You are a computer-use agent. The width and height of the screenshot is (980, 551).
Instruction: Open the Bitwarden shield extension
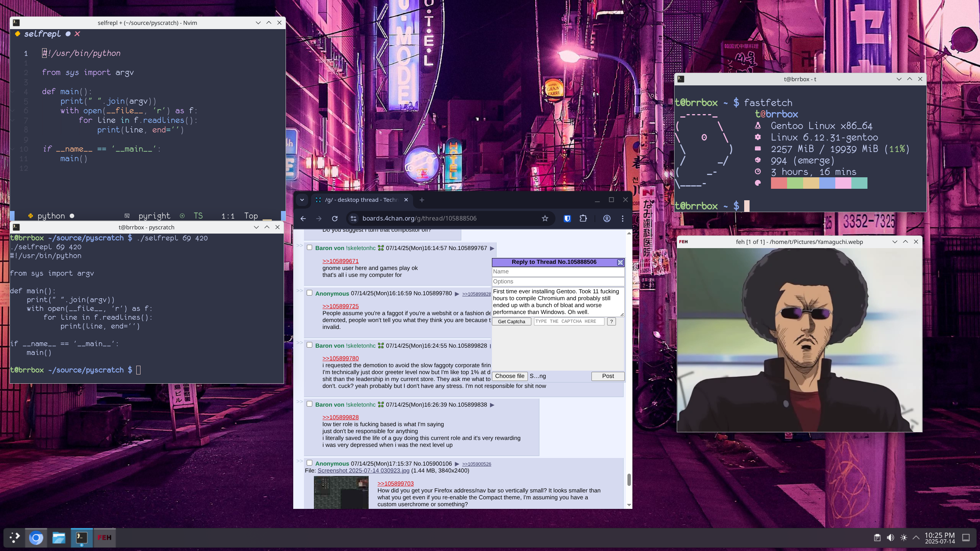pos(567,218)
